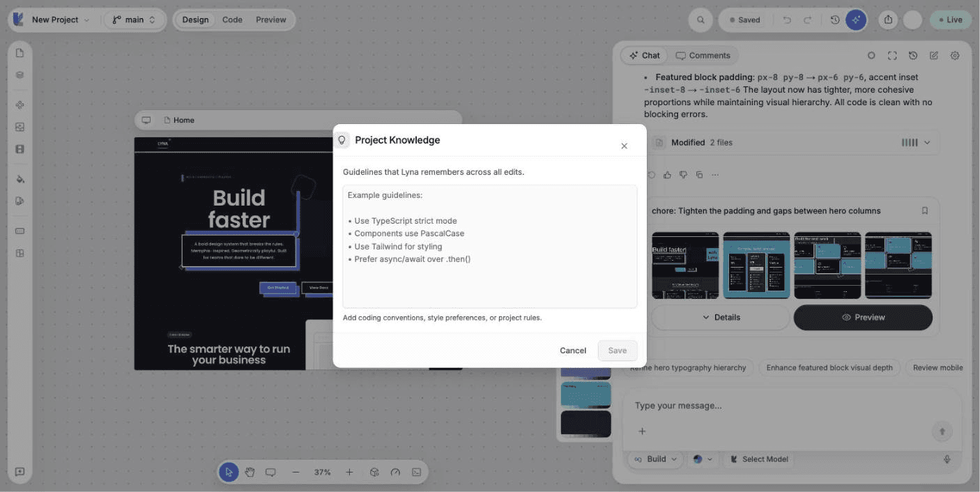Switch to the Comments tab
This screenshot has height=492, width=980.
703,56
